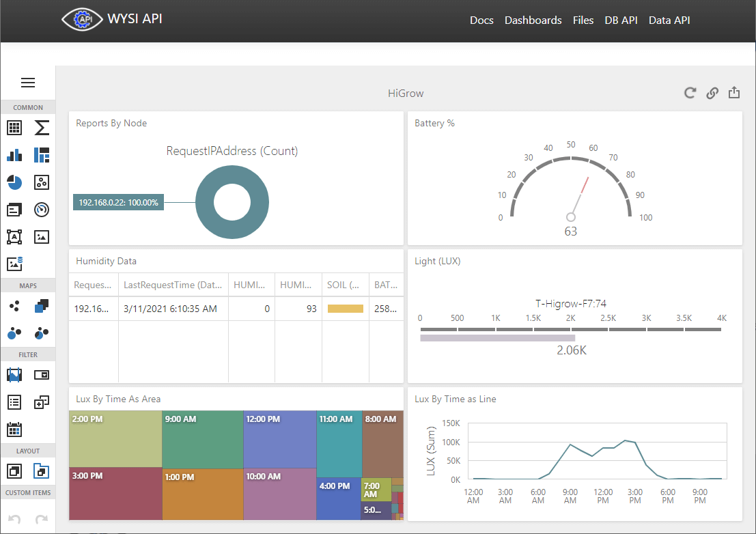Select the 12:00 PM treemap tile
756x534 pixels.
coord(279,439)
